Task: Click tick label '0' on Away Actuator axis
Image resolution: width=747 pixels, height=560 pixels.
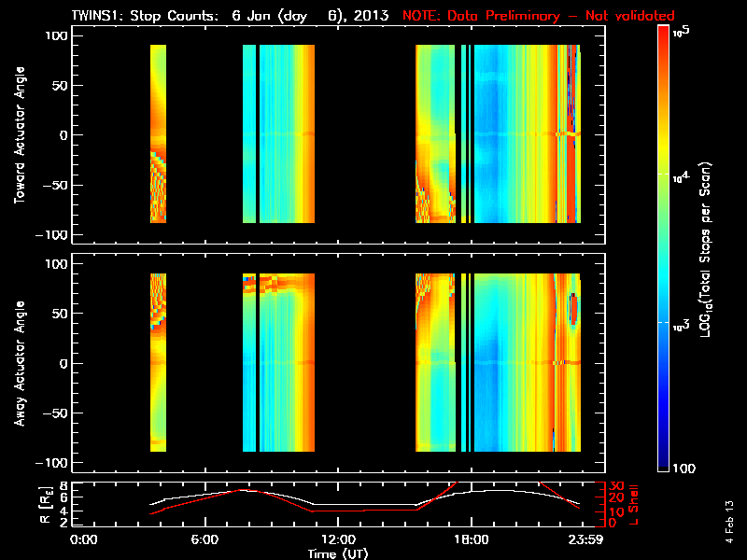Action: [x=64, y=363]
